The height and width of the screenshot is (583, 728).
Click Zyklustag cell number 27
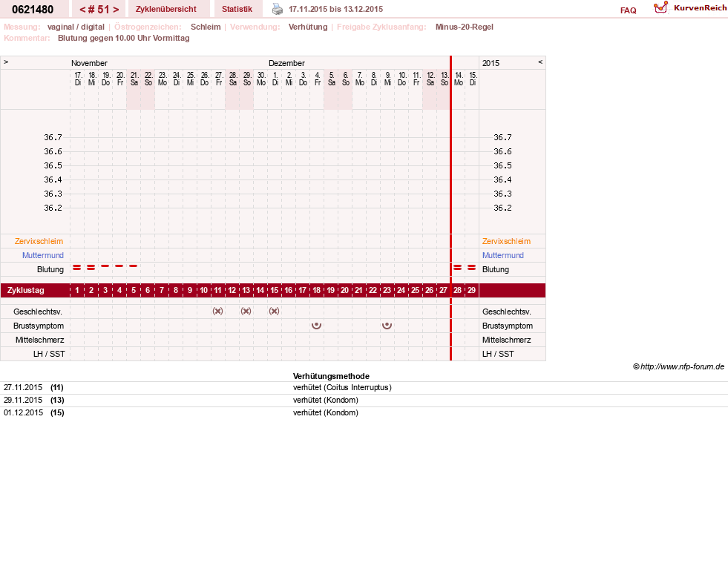pyautogui.click(x=443, y=291)
